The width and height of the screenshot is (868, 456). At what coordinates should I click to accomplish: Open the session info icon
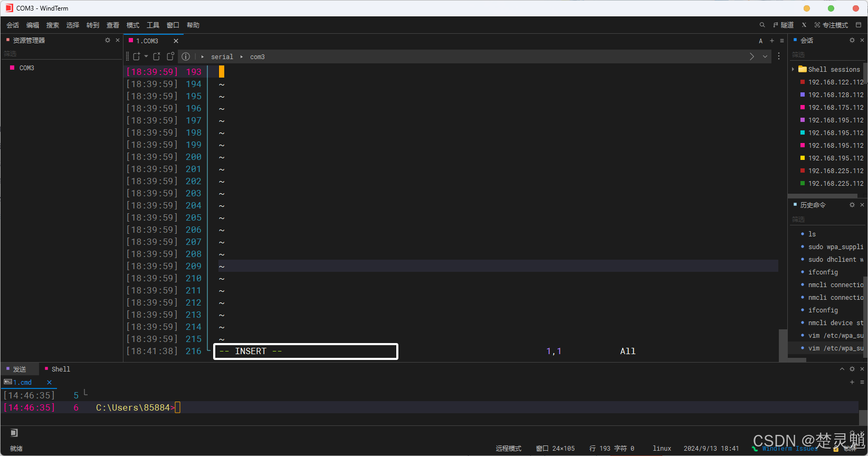[x=186, y=56]
